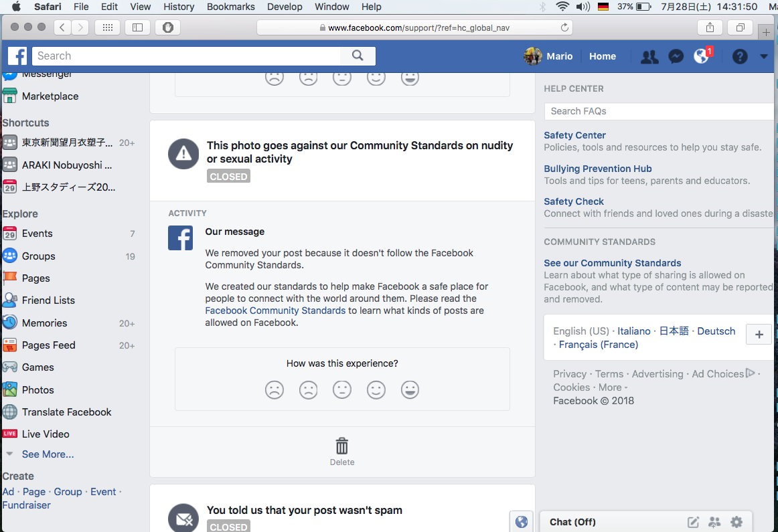This screenshot has height=532, width=778.
Task: Open the Quick Help question mark icon
Action: click(739, 56)
